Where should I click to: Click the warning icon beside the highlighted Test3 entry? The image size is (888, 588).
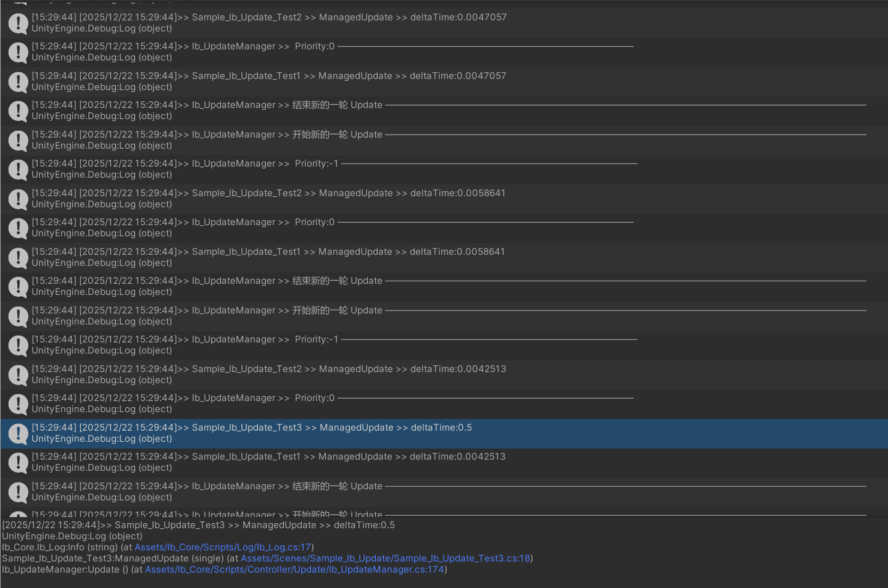point(17,433)
